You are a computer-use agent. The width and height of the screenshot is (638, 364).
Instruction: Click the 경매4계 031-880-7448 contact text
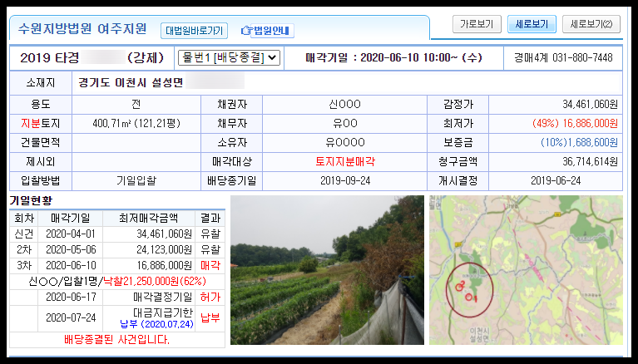(x=563, y=57)
